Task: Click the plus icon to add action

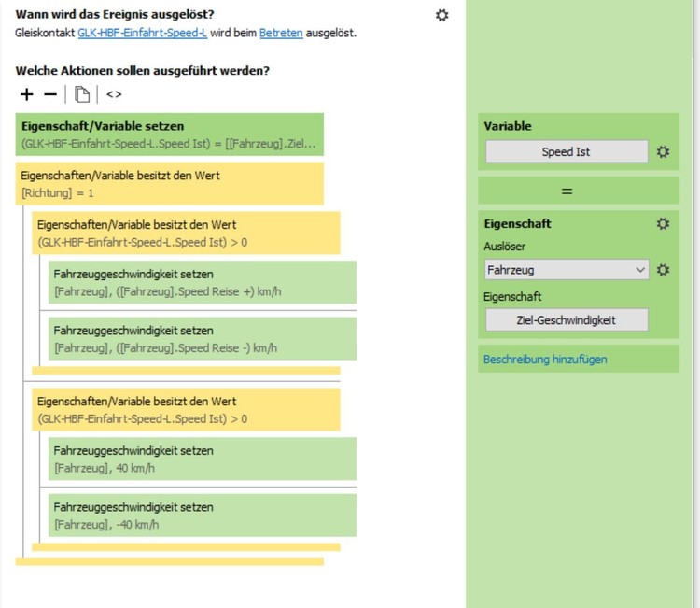Action: pyautogui.click(x=26, y=94)
